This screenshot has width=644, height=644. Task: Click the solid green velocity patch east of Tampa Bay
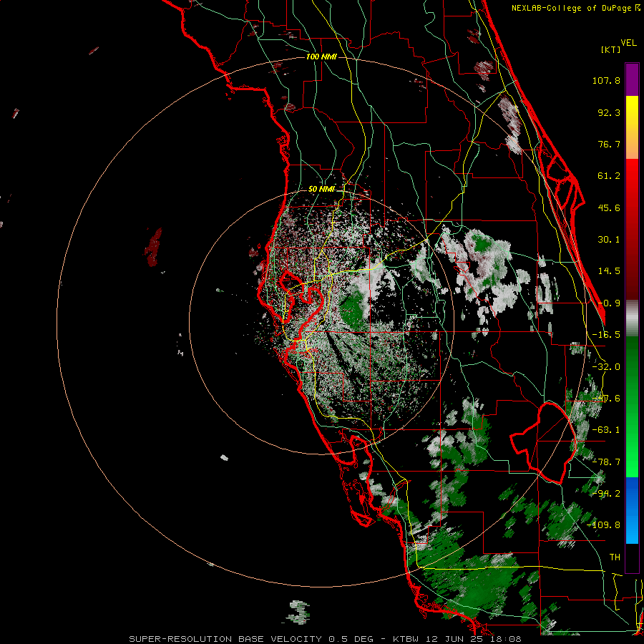[x=352, y=310]
